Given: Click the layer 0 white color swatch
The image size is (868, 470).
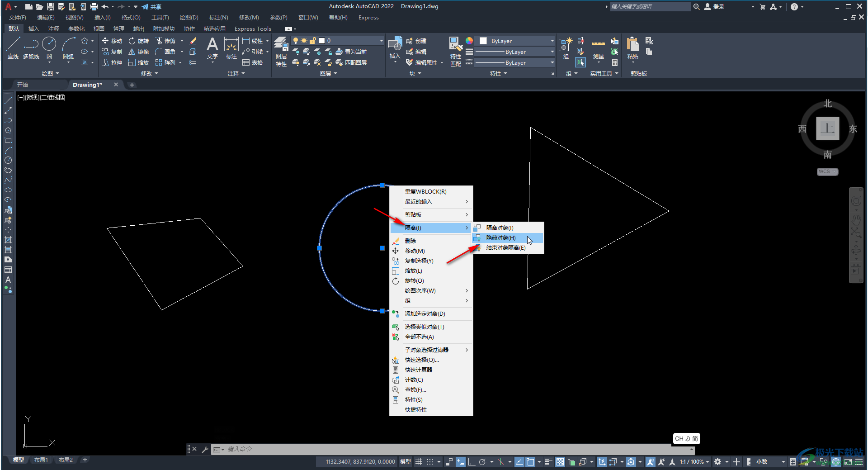Looking at the screenshot, I should coord(322,41).
